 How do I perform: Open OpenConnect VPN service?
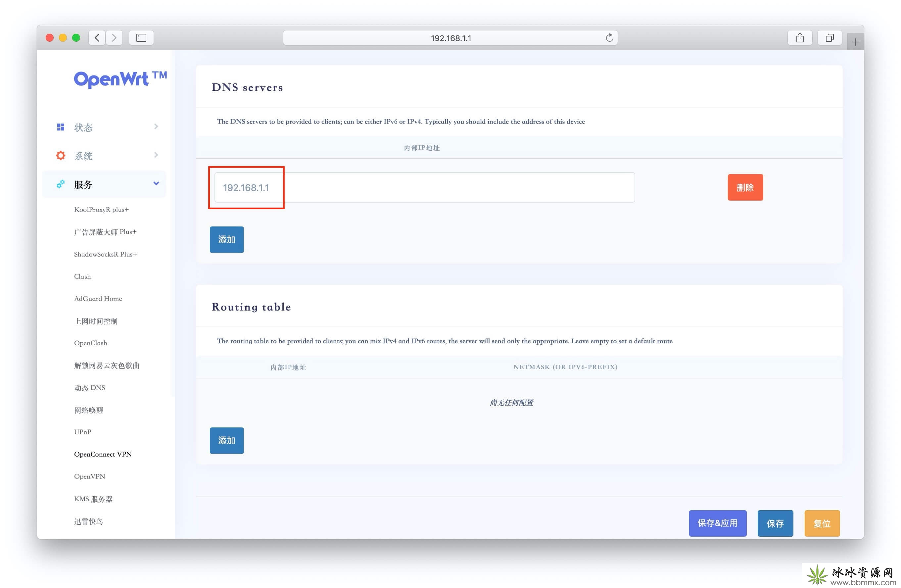[x=102, y=453]
